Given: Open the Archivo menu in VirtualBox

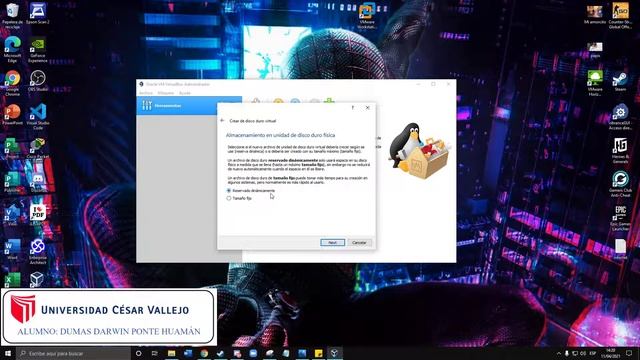Looking at the screenshot, I should [146, 93].
